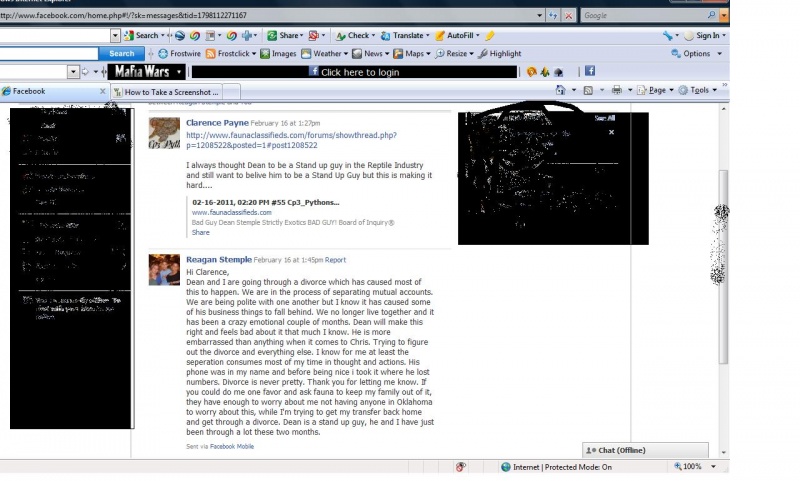
Task: Switch to the 'How to Take a Screenshot' tab
Action: [x=167, y=92]
